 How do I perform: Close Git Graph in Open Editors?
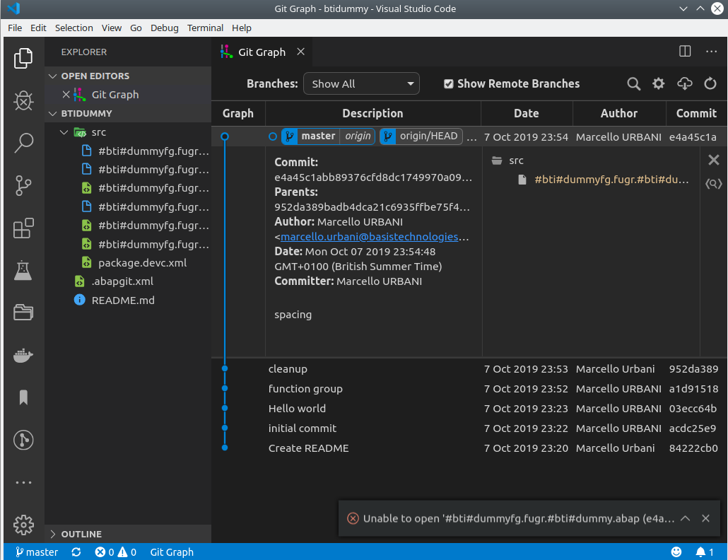pos(66,95)
